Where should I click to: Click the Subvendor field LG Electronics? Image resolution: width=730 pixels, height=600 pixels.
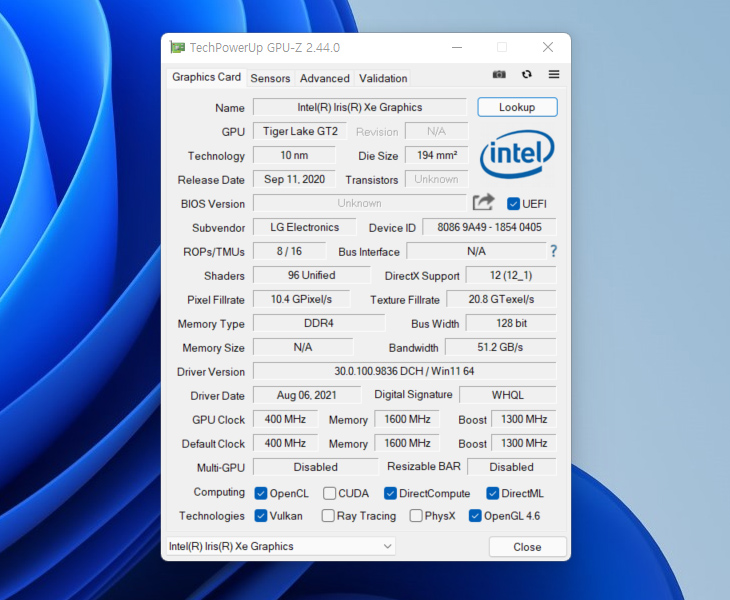point(304,227)
